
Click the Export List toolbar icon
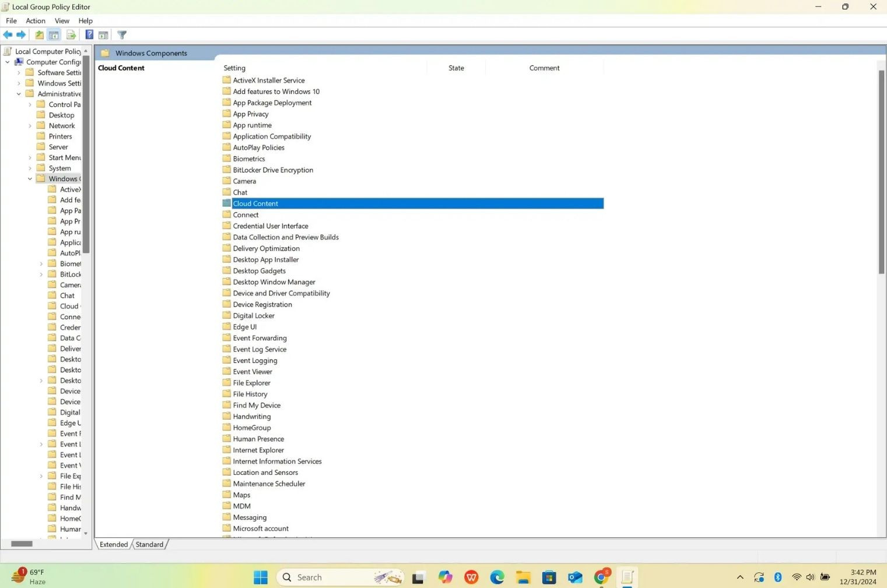[x=71, y=35]
